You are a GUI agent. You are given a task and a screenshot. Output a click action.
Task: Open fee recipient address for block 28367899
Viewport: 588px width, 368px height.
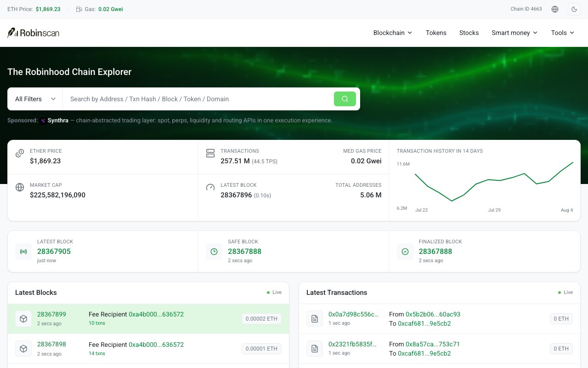(x=156, y=315)
